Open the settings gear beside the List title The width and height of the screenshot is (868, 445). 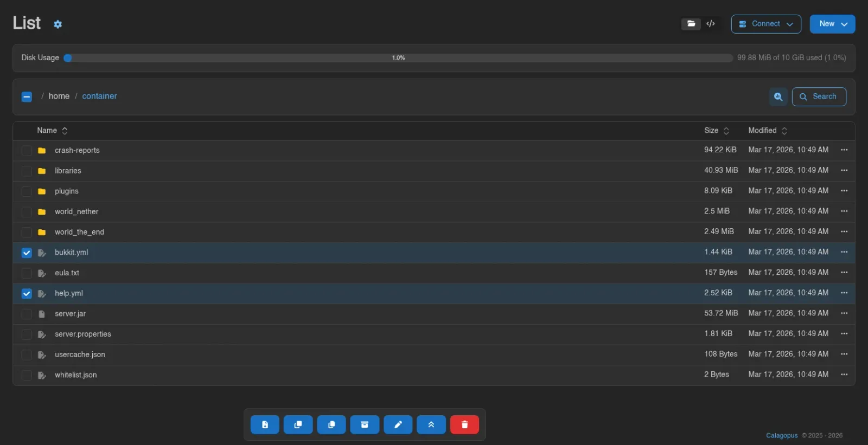(x=58, y=24)
